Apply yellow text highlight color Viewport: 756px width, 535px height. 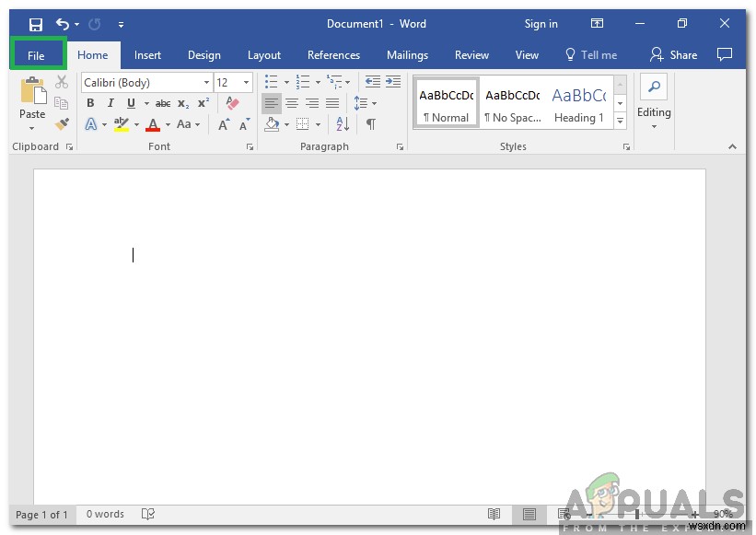pyautogui.click(x=121, y=124)
